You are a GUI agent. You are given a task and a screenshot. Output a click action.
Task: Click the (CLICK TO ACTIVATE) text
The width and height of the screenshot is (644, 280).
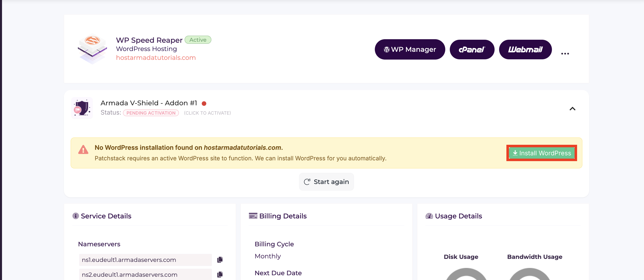pos(207,113)
